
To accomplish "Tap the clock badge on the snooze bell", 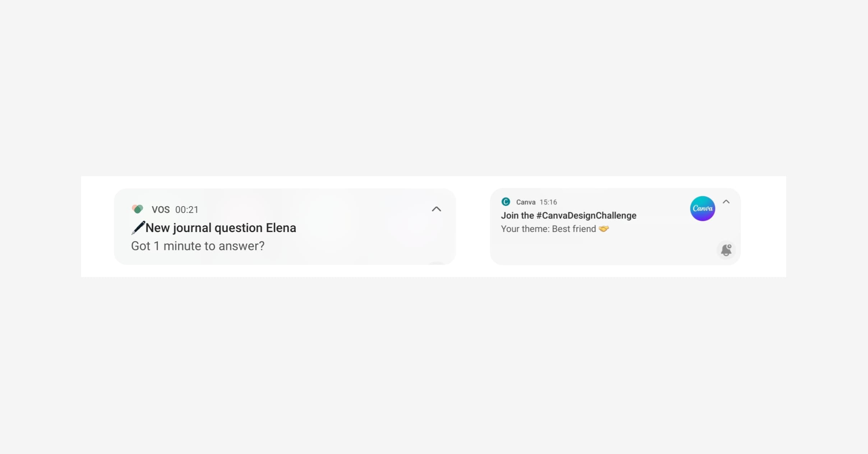I will (x=730, y=246).
